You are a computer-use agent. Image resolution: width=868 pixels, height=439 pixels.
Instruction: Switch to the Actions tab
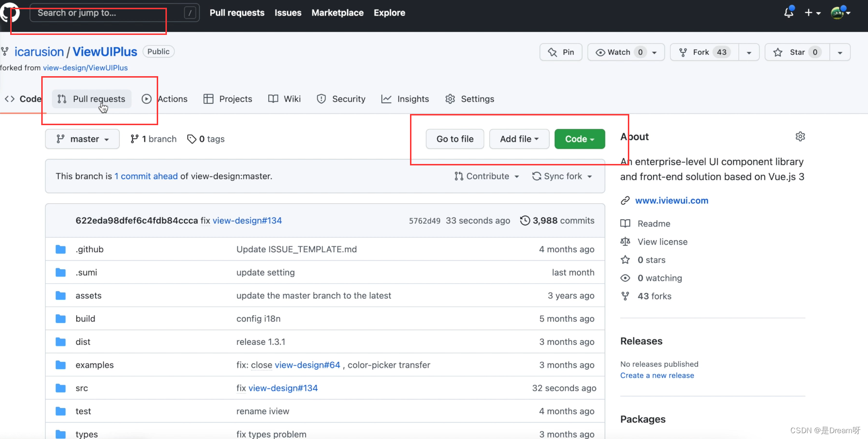164,99
